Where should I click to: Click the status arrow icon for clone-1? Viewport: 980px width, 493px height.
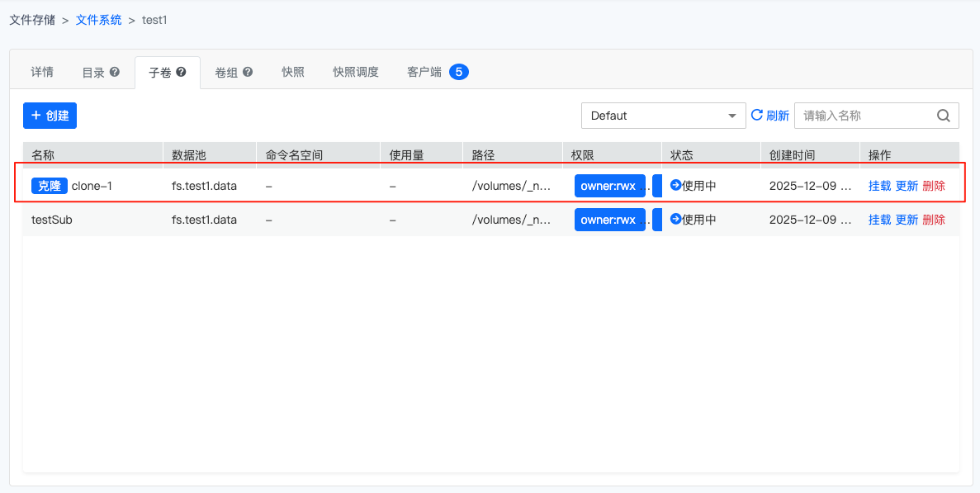coord(675,186)
